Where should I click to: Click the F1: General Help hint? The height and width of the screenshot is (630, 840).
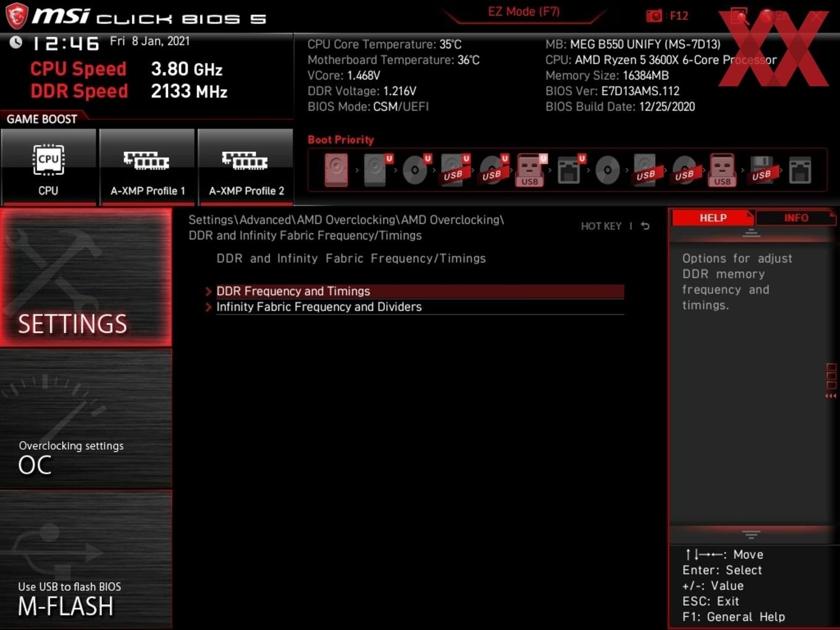734,616
